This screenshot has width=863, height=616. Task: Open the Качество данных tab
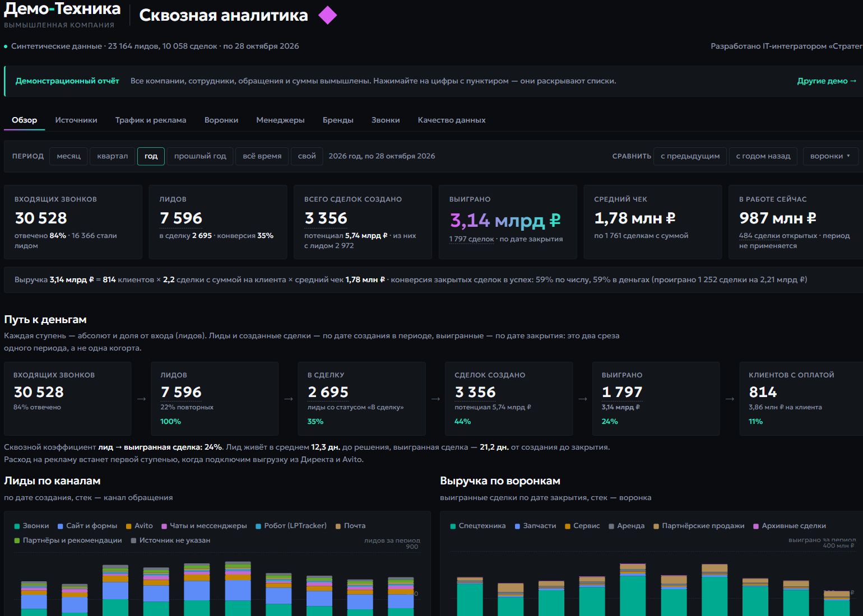[x=452, y=120]
